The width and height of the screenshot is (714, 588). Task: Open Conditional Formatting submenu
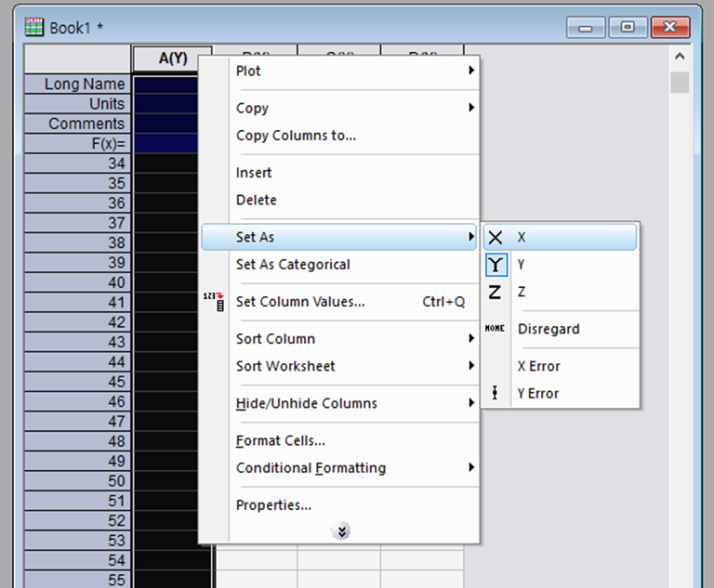tap(339, 468)
